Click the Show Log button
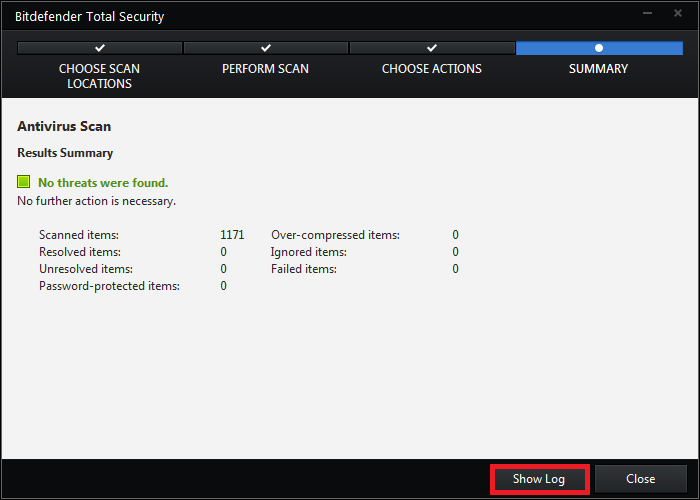 pyautogui.click(x=539, y=479)
